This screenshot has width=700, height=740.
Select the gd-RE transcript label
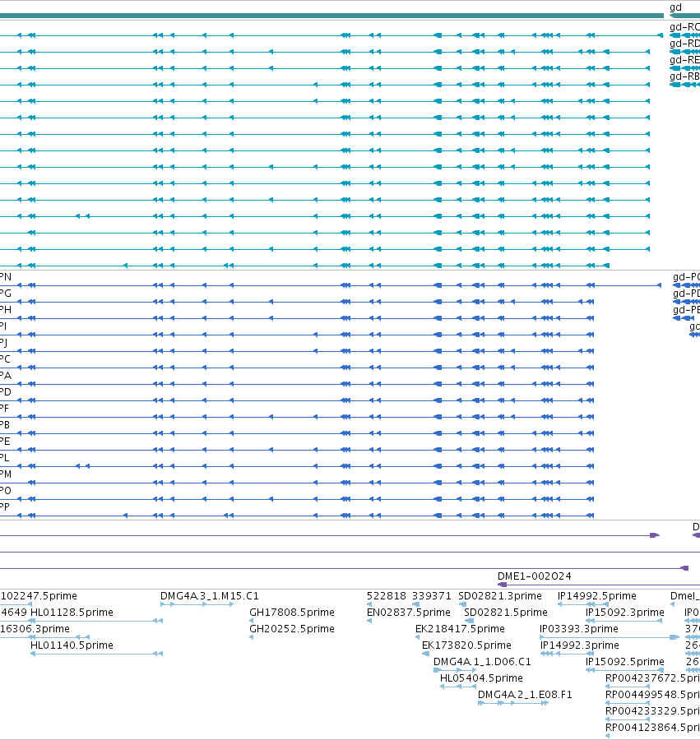[x=684, y=60]
